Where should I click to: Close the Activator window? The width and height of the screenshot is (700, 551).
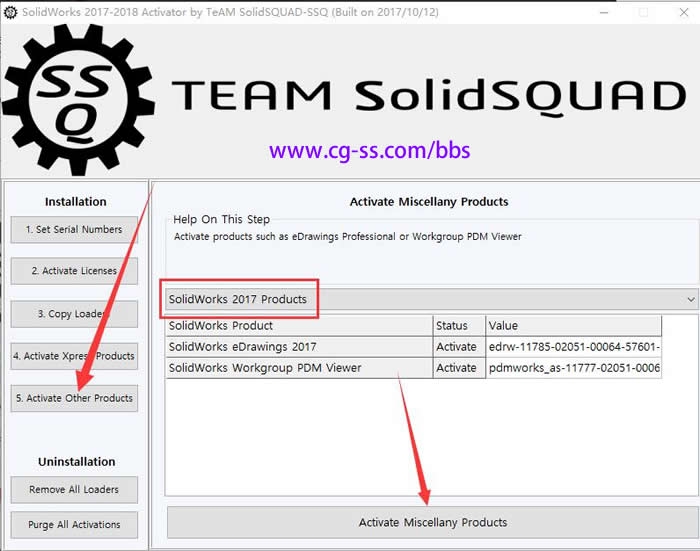[679, 12]
